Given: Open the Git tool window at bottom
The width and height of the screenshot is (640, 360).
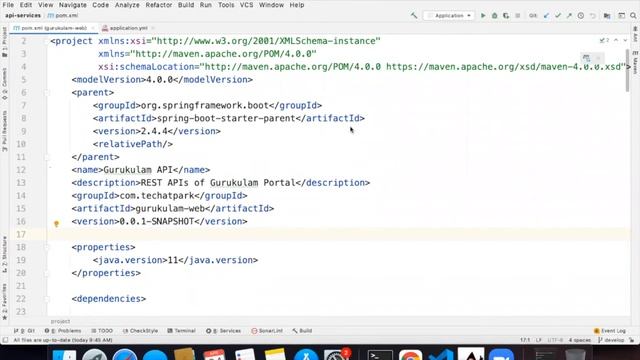Looking at the screenshot, I should (x=24, y=331).
